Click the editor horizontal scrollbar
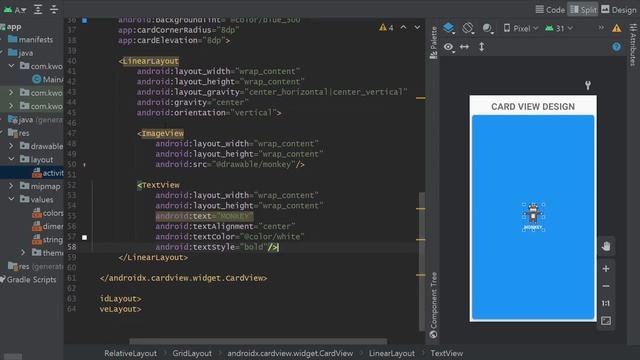This screenshot has height=360, width=640. 258,341
